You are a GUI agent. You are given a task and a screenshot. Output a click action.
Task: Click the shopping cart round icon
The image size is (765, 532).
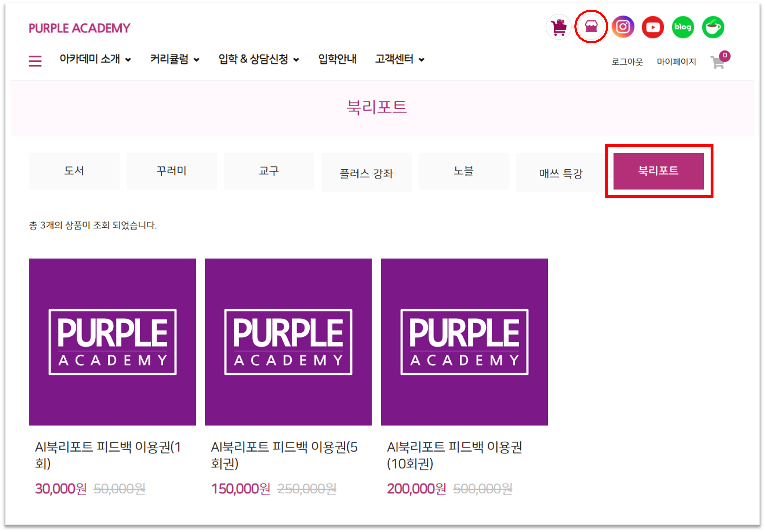point(559,27)
